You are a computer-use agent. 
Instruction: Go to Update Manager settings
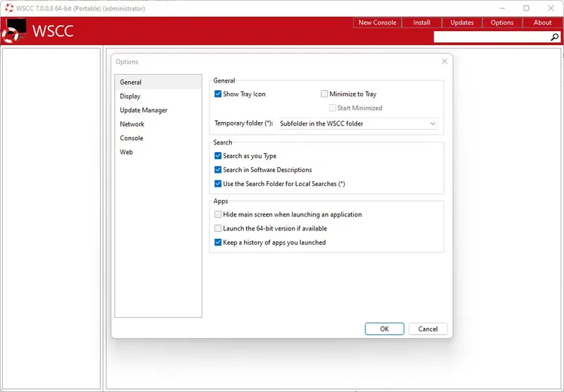tap(158, 110)
